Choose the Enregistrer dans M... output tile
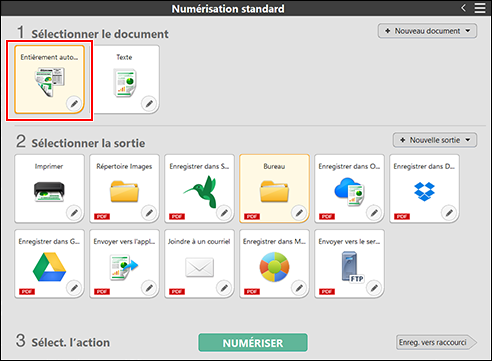Viewport: 492px width, 361px height. pos(274,263)
